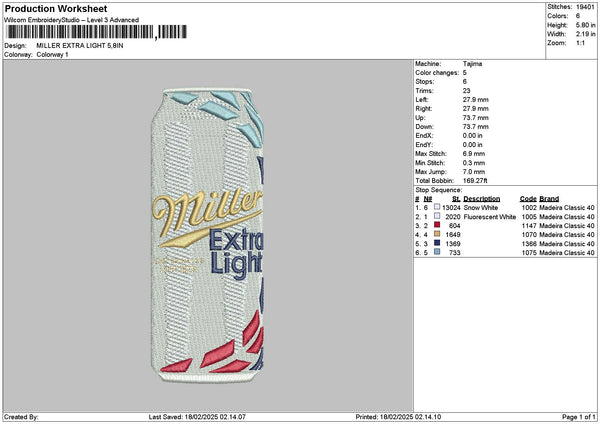Click the 'Brand' column header
600x424 pixels.
549,199
